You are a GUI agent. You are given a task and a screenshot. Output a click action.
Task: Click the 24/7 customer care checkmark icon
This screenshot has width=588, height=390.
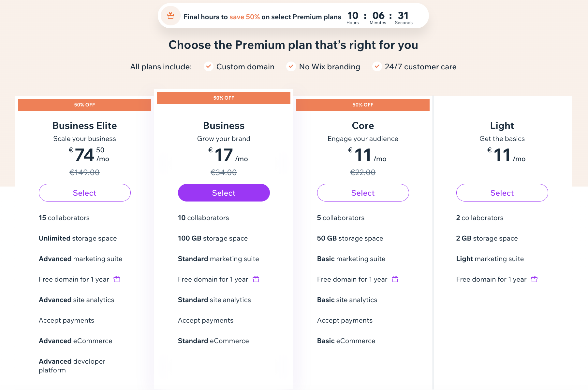tap(377, 66)
